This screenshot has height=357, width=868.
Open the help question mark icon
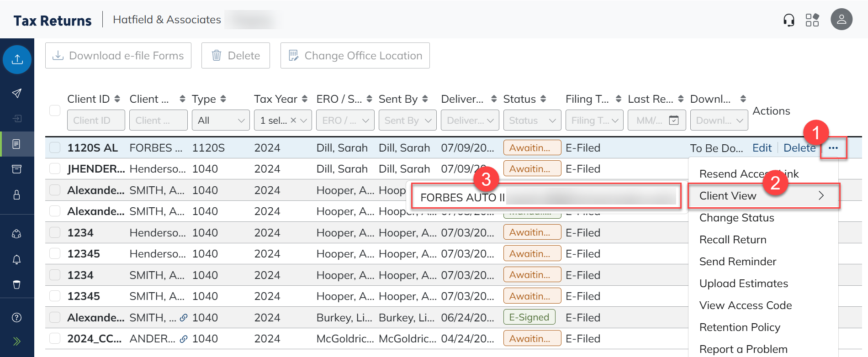[x=17, y=318]
